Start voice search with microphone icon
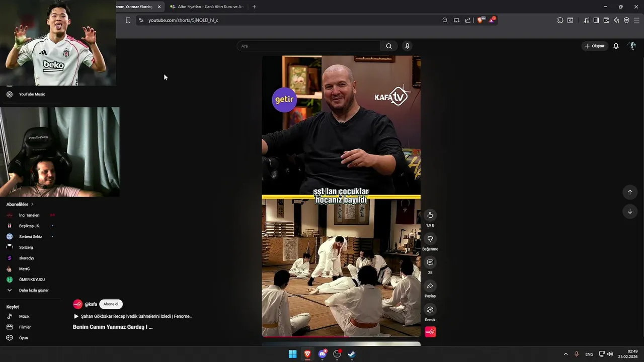The image size is (644, 362). (x=407, y=46)
